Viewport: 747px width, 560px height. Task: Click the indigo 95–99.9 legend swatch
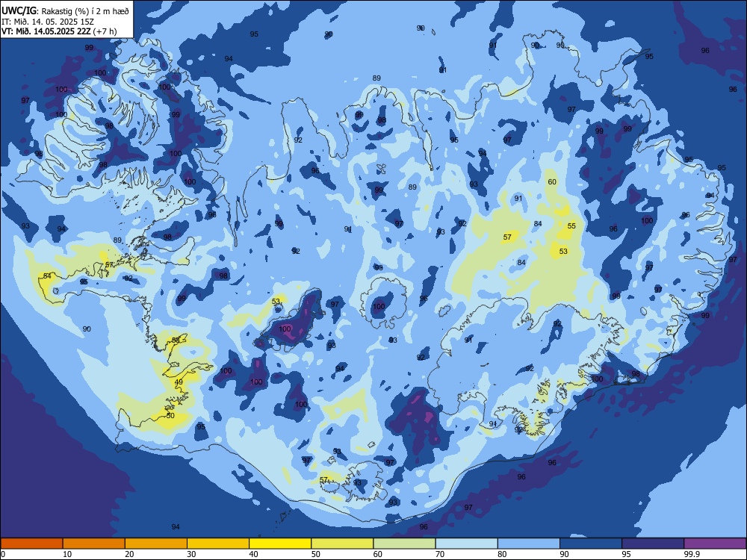click(653, 544)
